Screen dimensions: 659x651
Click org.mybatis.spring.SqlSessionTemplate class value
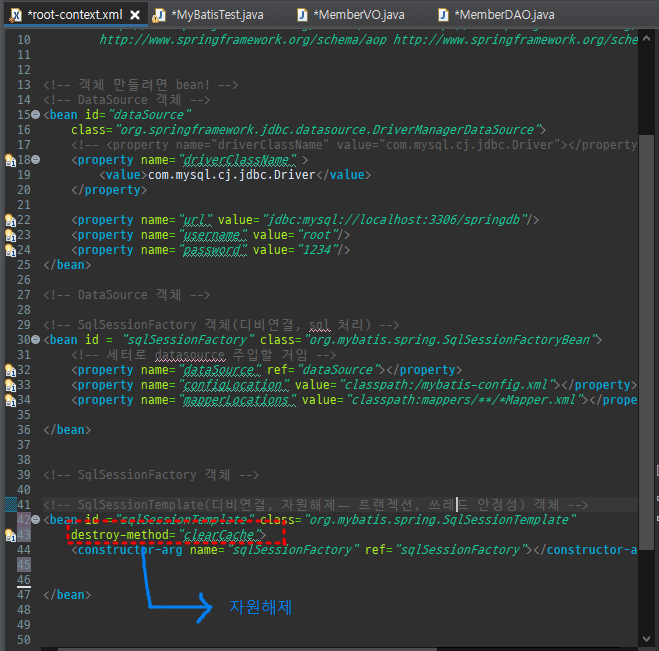[x=440, y=519]
